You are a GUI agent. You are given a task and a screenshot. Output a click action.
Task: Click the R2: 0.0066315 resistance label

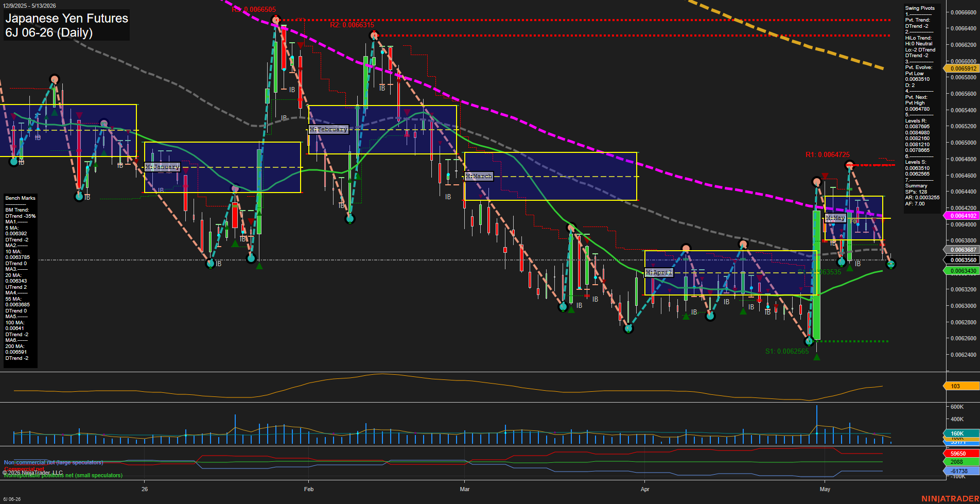click(x=352, y=25)
